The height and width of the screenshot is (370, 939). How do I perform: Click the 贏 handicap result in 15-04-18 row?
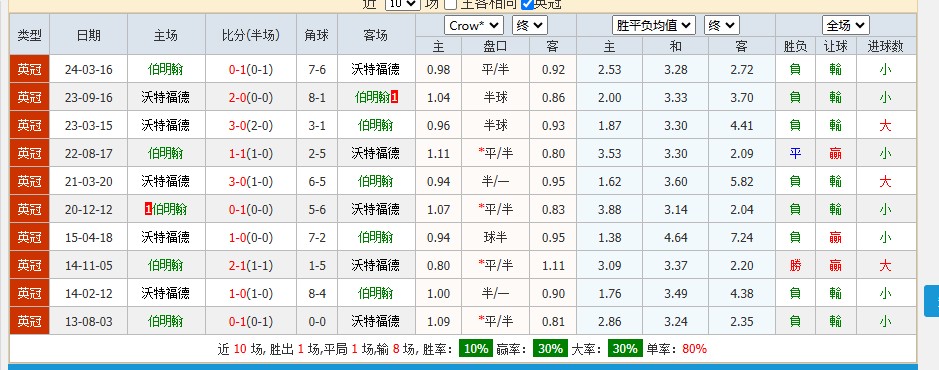[x=835, y=237]
